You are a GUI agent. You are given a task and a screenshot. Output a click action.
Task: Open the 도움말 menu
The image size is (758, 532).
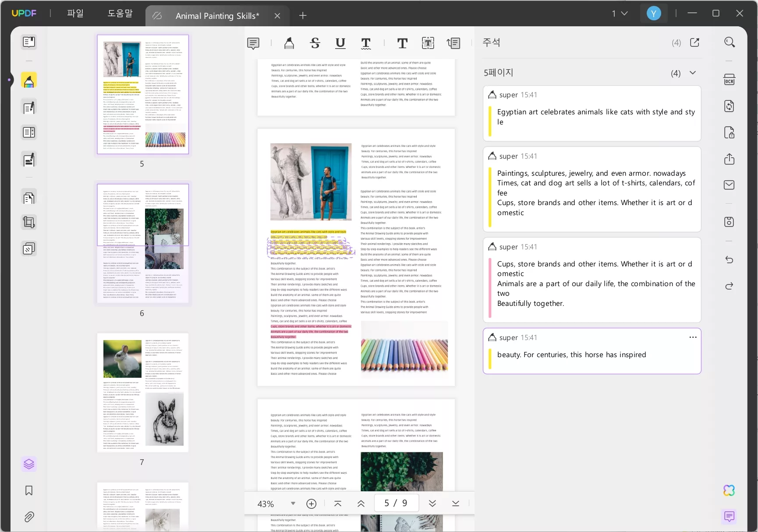(x=120, y=14)
